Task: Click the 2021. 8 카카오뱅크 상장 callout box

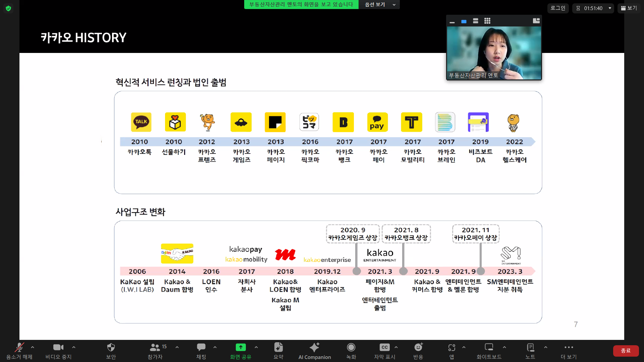Action: (x=406, y=234)
